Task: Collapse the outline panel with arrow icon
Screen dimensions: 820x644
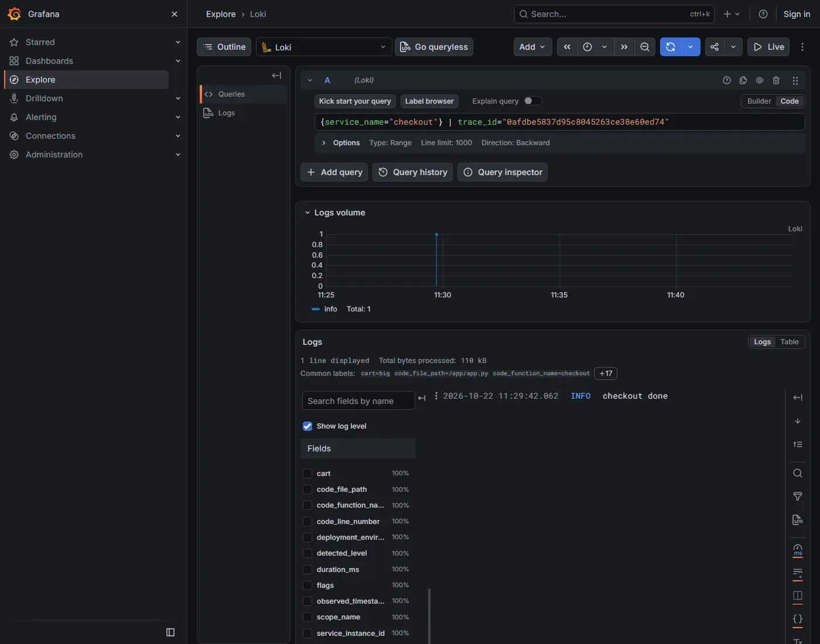Action: point(276,76)
